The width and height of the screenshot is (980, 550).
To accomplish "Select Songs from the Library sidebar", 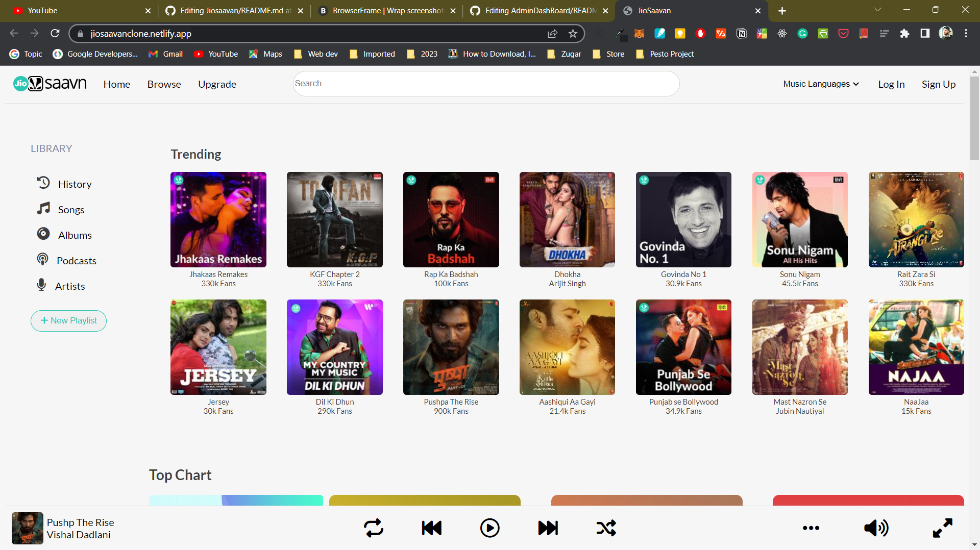I will (70, 209).
